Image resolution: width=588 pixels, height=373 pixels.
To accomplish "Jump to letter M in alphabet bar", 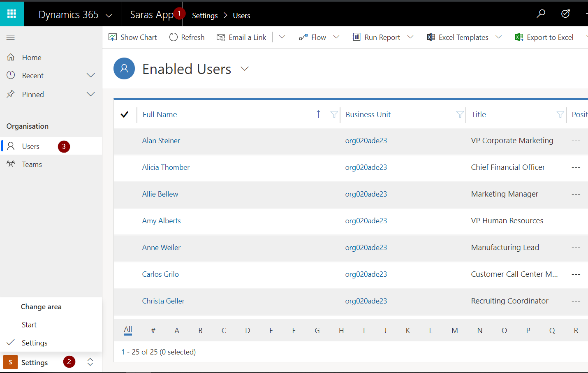I will (x=454, y=331).
